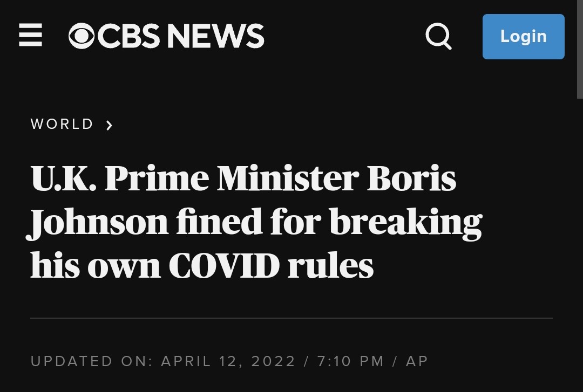Click the "7:10 PM" timestamp
Viewport: 583px width, 392px height.
click(350, 361)
